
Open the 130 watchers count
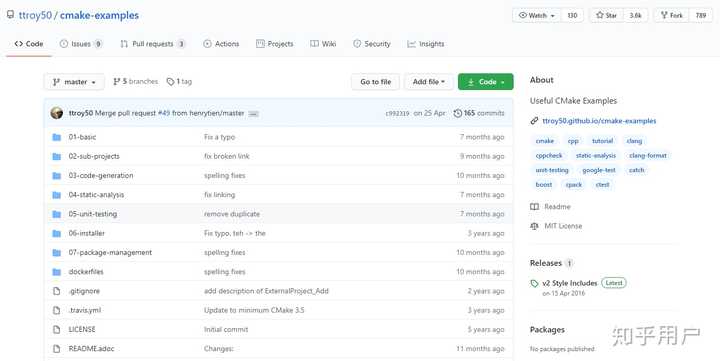(x=573, y=15)
